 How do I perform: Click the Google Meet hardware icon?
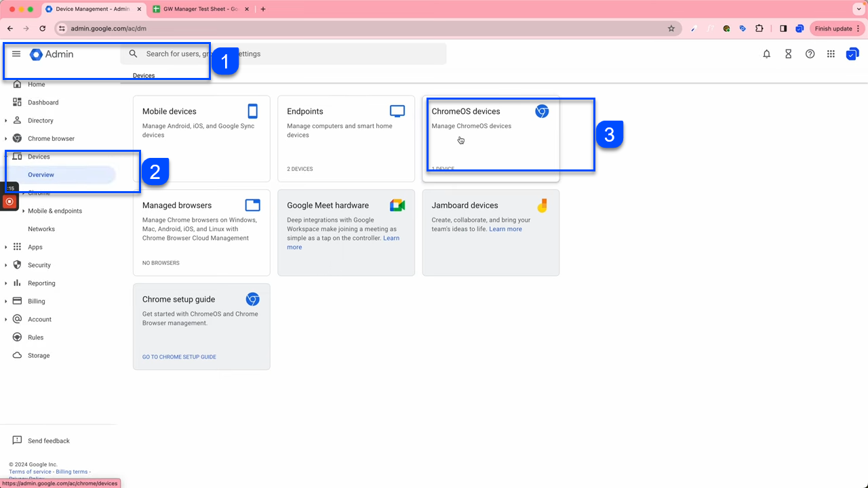397,205
